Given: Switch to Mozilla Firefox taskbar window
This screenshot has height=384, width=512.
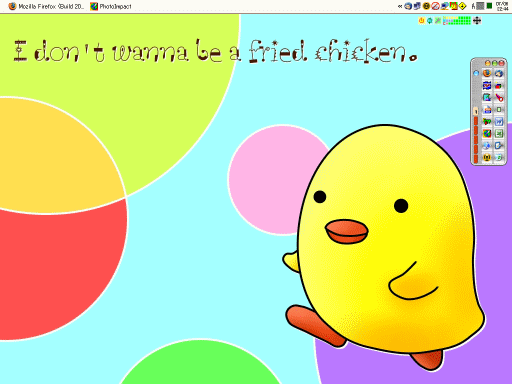Looking at the screenshot, I should click(47, 6).
